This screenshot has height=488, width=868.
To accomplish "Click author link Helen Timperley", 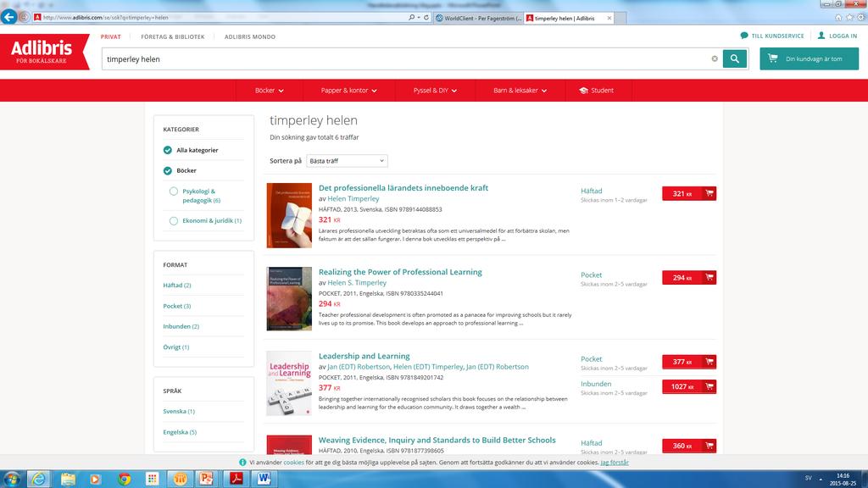I will point(353,198).
